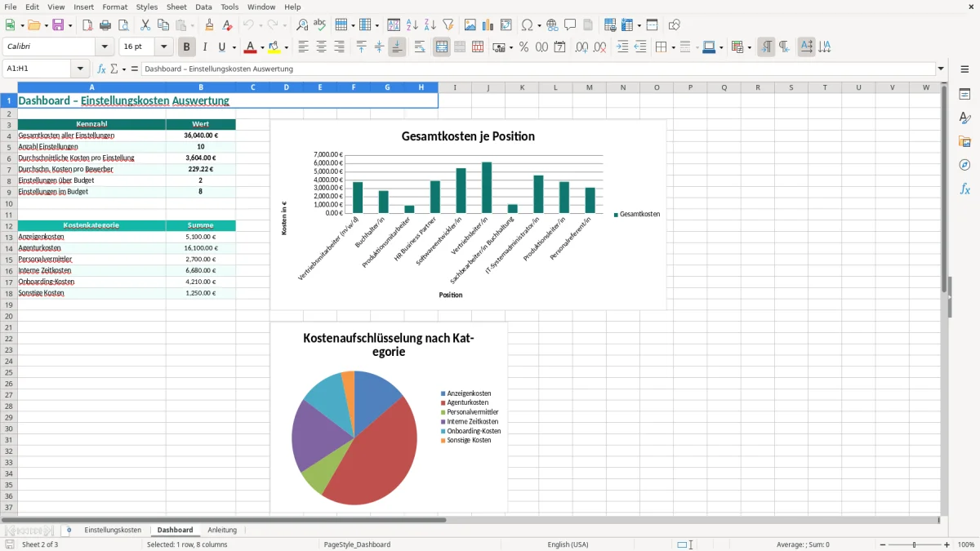Click the zoom in plus button
The image size is (980, 551).
coord(947,544)
